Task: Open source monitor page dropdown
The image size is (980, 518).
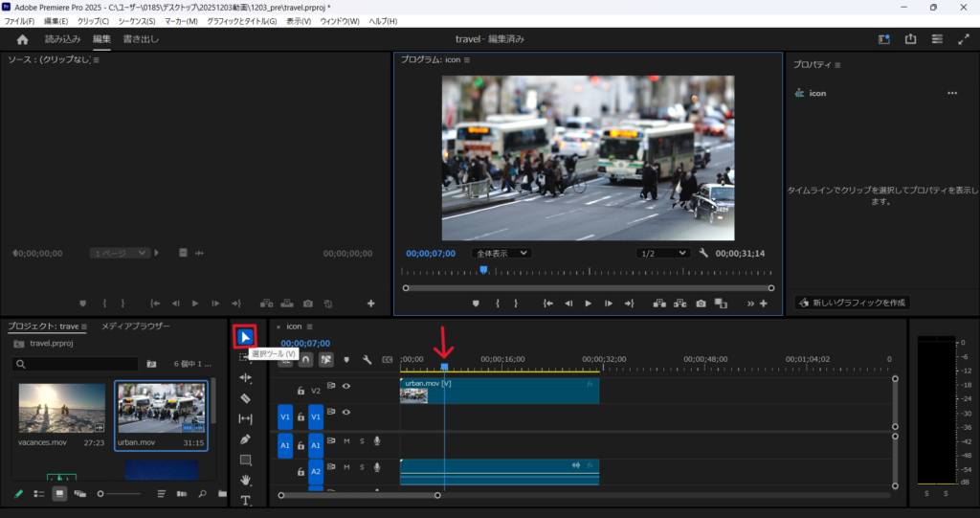Action: (x=120, y=253)
